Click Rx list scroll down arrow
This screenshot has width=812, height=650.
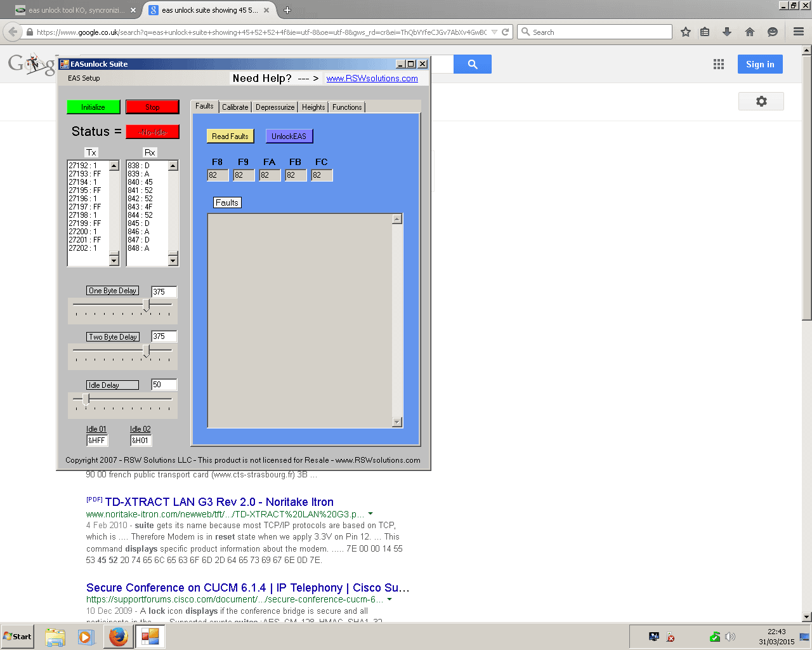173,260
